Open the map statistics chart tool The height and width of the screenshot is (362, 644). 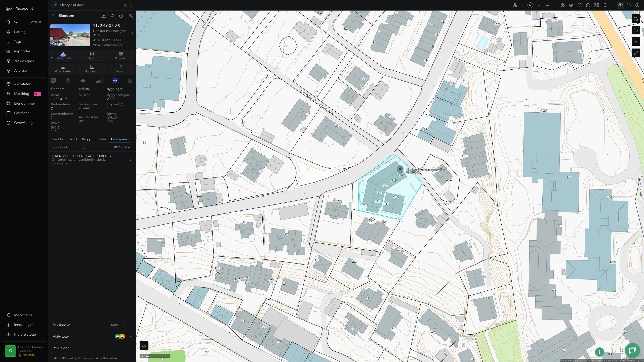point(636,41)
